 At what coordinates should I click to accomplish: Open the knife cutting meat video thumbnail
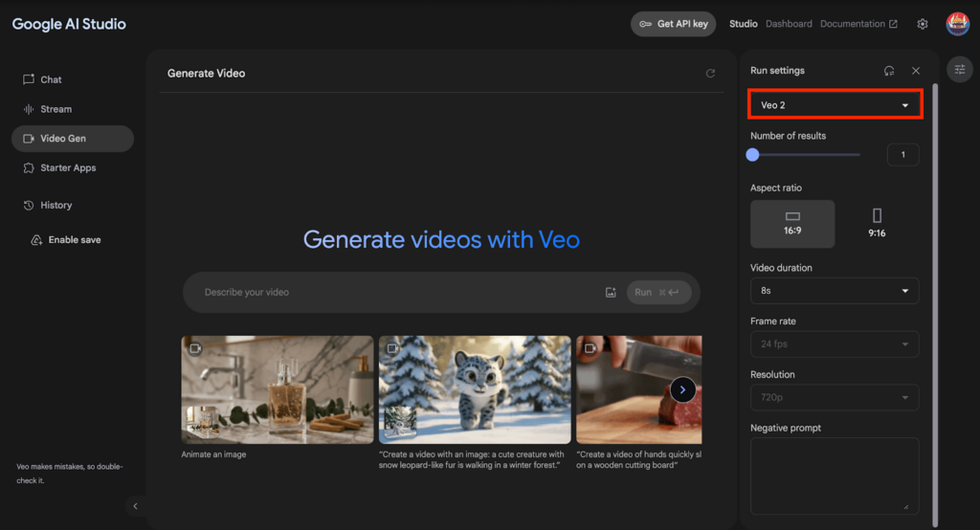(638, 389)
